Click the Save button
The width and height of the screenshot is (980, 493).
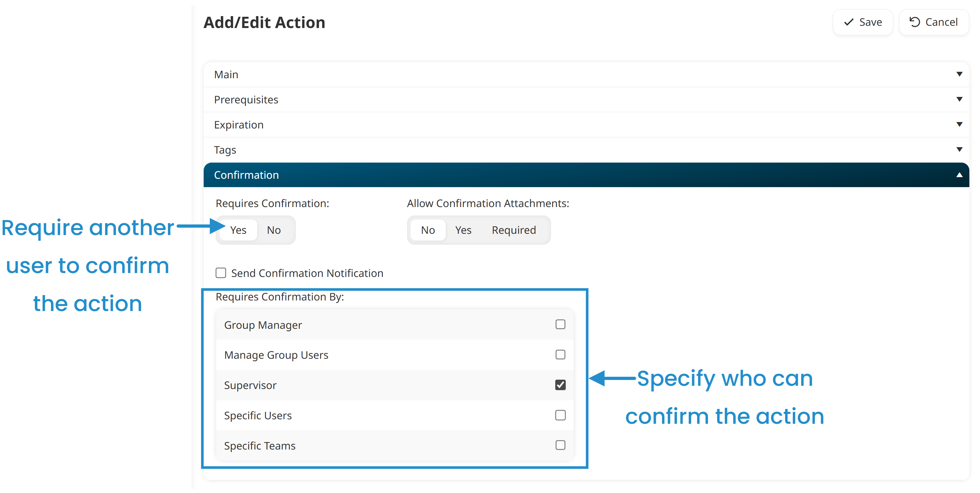862,22
